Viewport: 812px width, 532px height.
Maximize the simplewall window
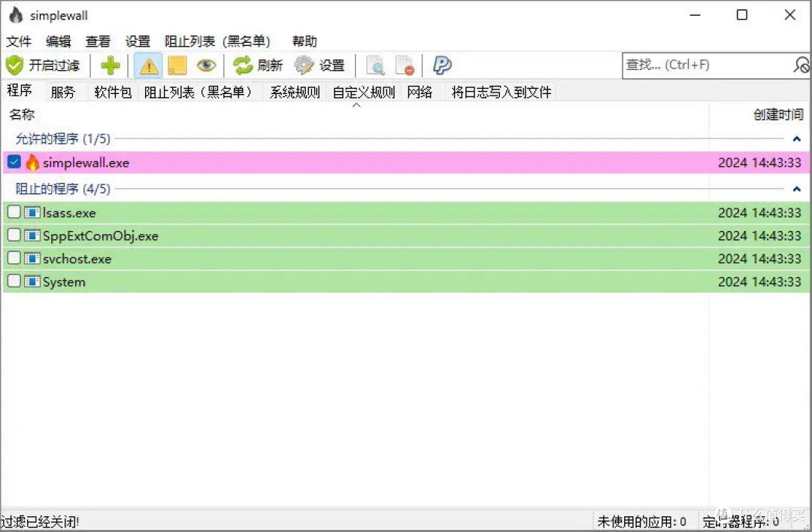coord(742,15)
